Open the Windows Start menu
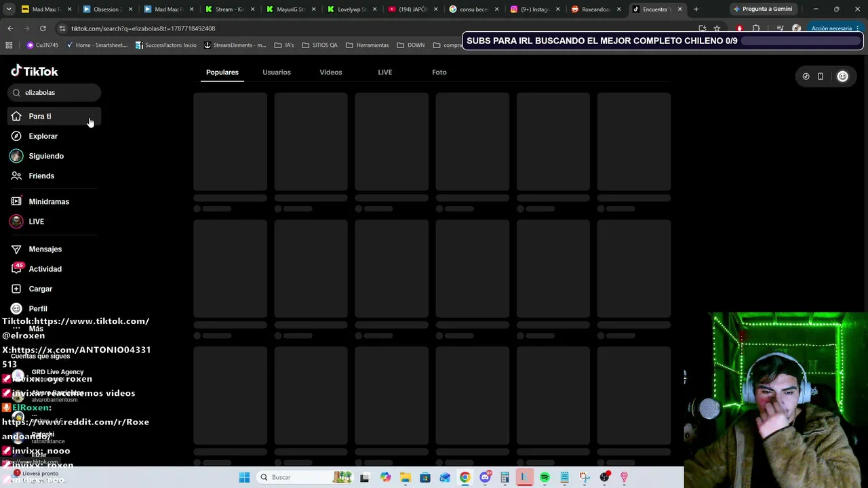868x488 pixels. [244, 477]
